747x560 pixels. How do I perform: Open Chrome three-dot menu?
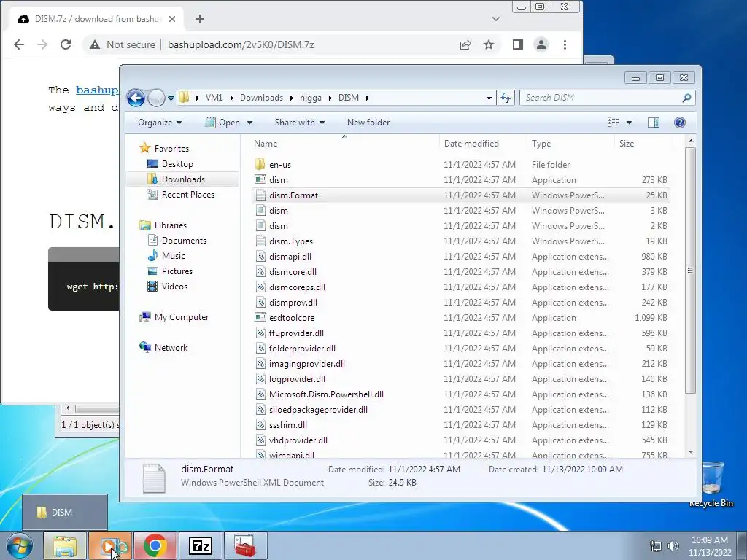(x=565, y=44)
